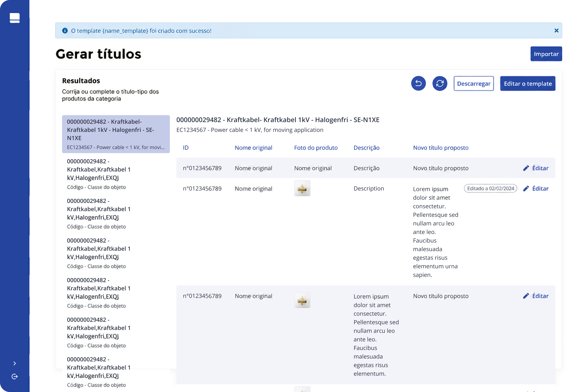Click the Descarregar button

[474, 83]
